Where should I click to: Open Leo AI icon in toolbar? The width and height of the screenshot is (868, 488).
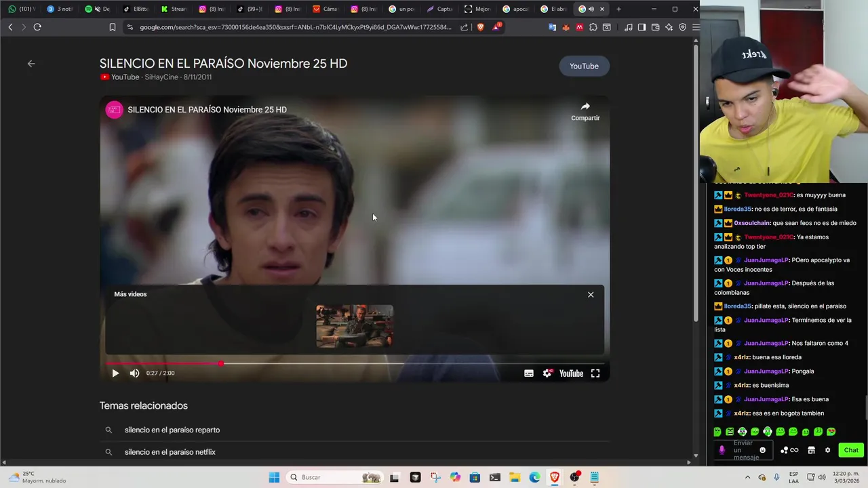point(669,27)
